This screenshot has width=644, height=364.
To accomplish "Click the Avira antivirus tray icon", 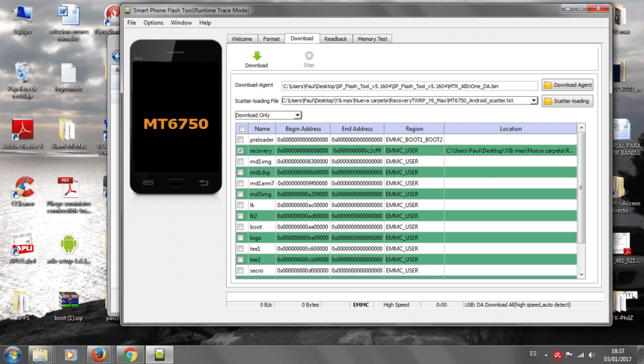I will (557, 355).
